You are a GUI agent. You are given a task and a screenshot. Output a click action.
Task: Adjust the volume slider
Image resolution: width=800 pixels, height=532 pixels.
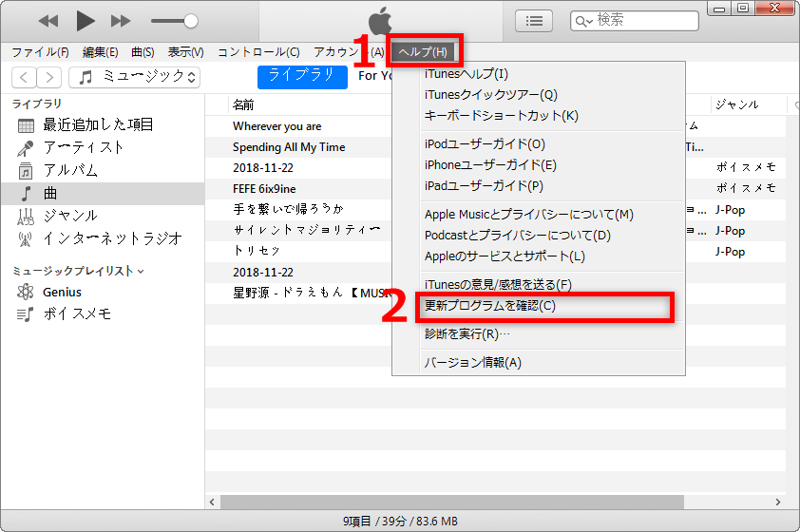coord(191,20)
